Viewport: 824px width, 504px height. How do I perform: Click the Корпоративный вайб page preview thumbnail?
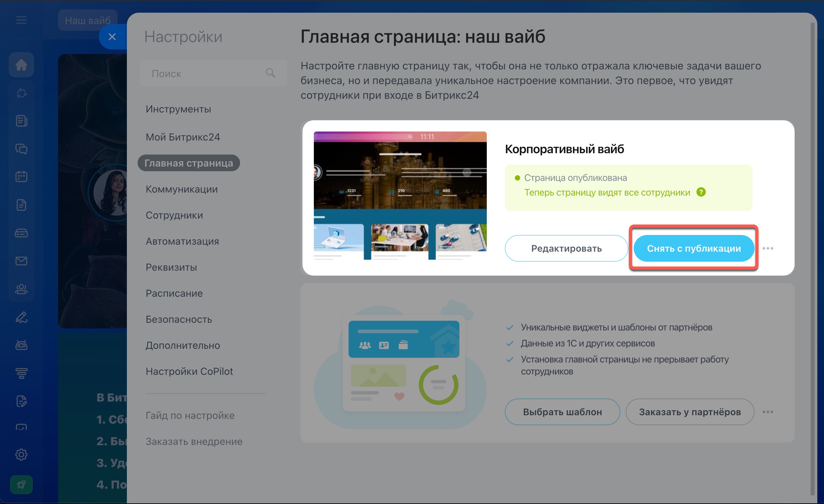click(400, 196)
